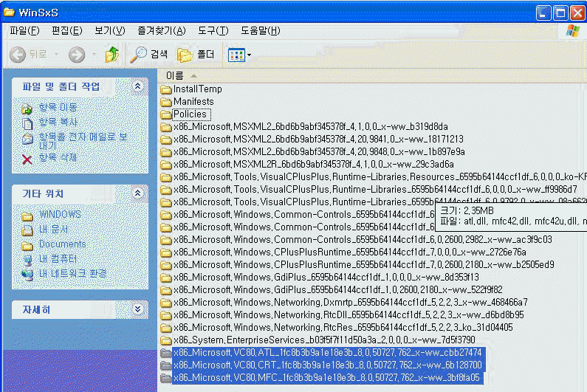
Task: Select Networking.RtcRes folder
Action: [343, 328]
